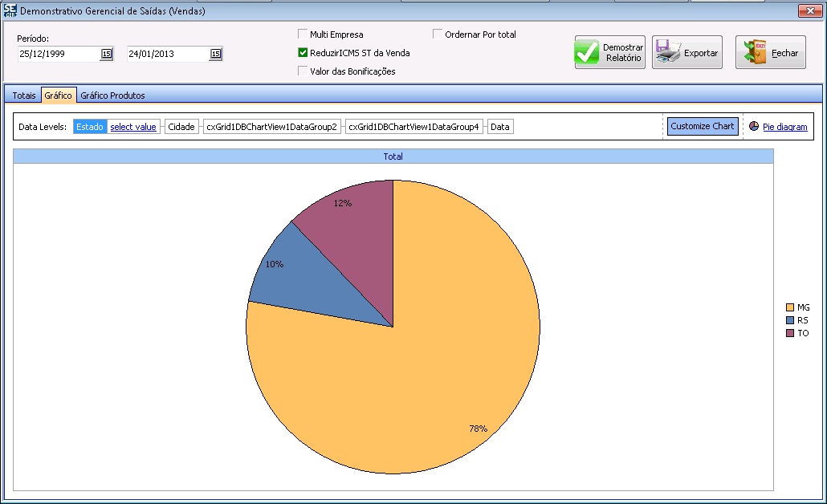Viewport: 827px width, 504px height.
Task: Click the SE application icon in title bar
Action: [x=10, y=10]
